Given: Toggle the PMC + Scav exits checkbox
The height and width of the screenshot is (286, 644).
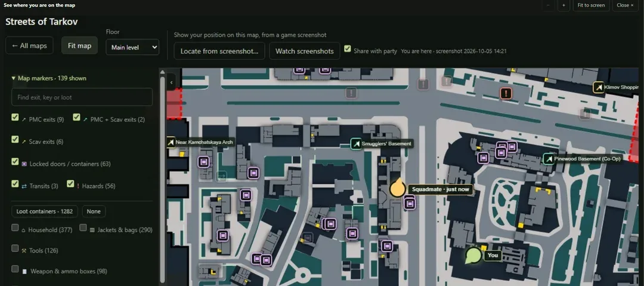Looking at the screenshot, I should 76,117.
